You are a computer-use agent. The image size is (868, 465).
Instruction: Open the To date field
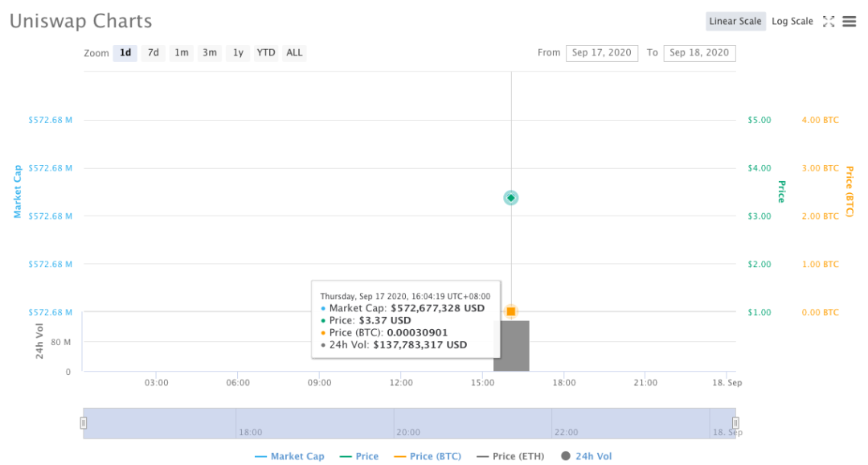699,52
